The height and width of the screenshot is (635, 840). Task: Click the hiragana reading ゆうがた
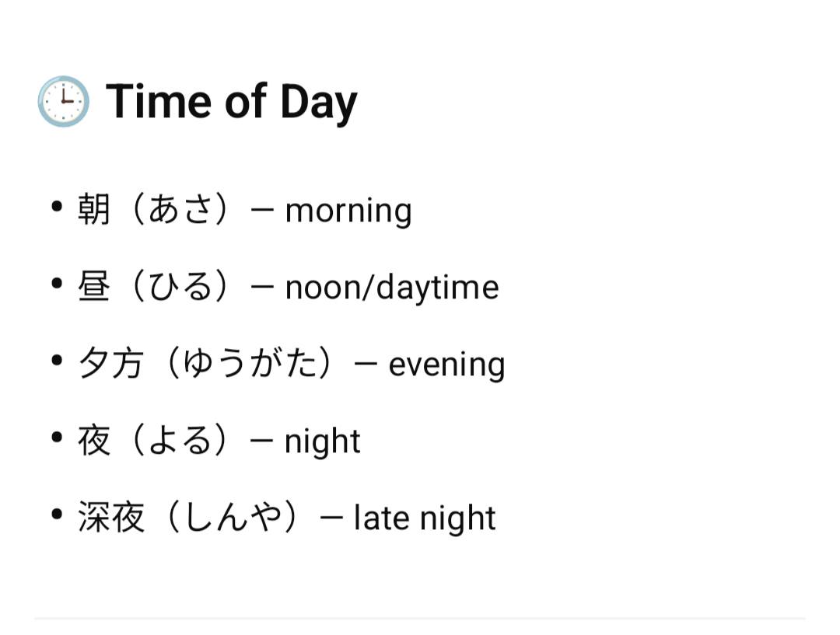[x=249, y=365]
